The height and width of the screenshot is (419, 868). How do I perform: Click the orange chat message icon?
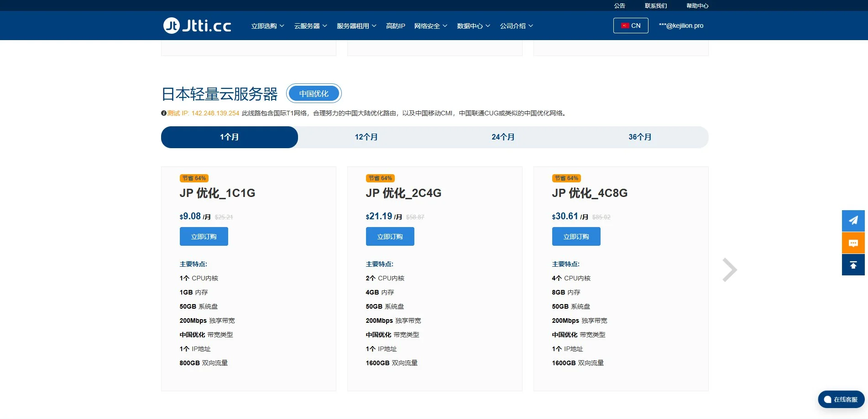coord(853,243)
